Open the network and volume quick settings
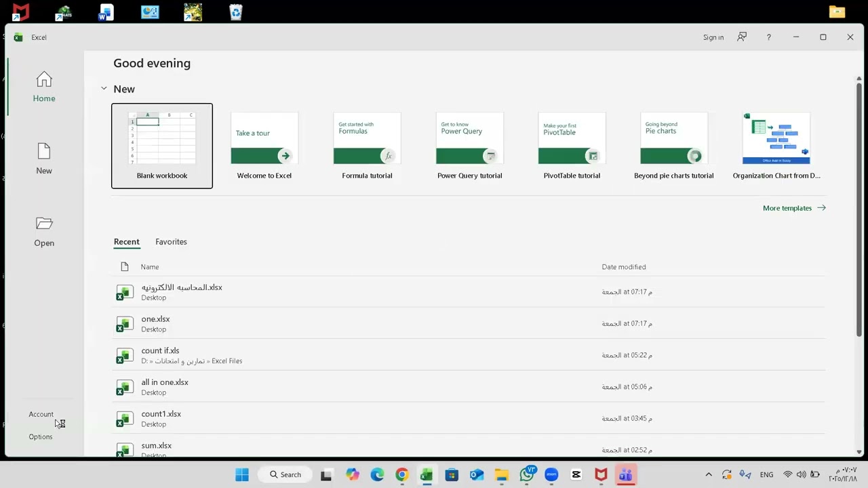 click(x=801, y=474)
